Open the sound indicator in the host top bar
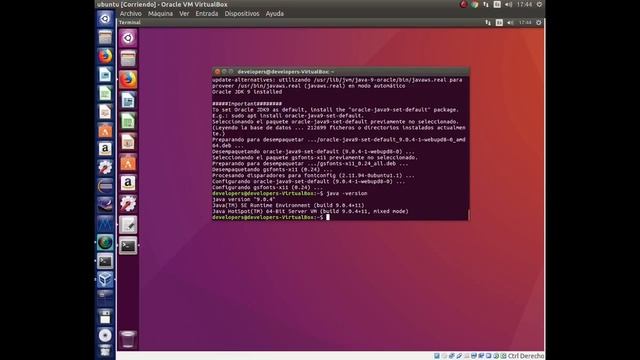The height and width of the screenshot is (360, 640). point(509,4)
